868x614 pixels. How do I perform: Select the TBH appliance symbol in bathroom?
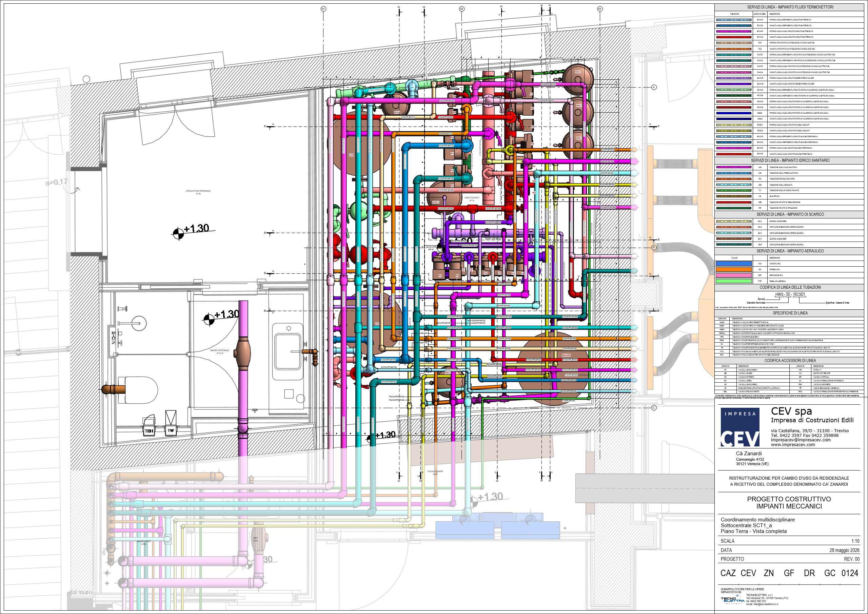coord(149,426)
